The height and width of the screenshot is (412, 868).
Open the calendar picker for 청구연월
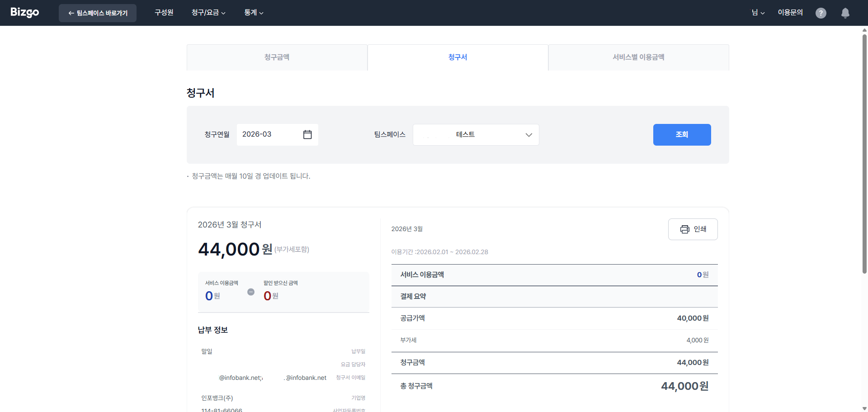click(307, 134)
